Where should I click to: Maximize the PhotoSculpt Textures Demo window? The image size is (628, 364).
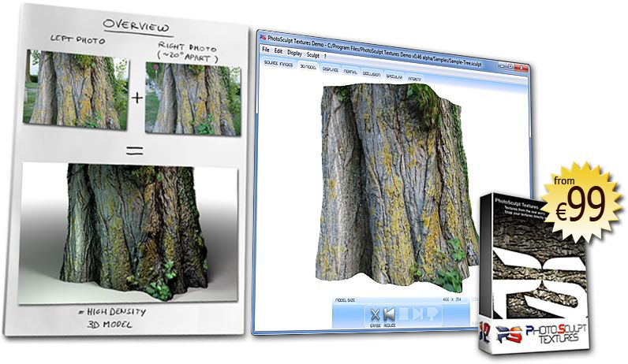[x=510, y=66]
